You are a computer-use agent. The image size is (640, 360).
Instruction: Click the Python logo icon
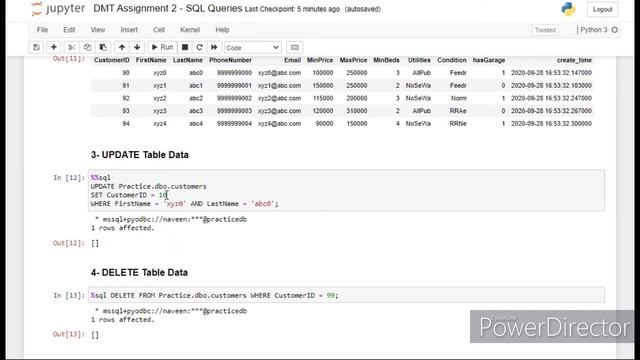pos(568,9)
